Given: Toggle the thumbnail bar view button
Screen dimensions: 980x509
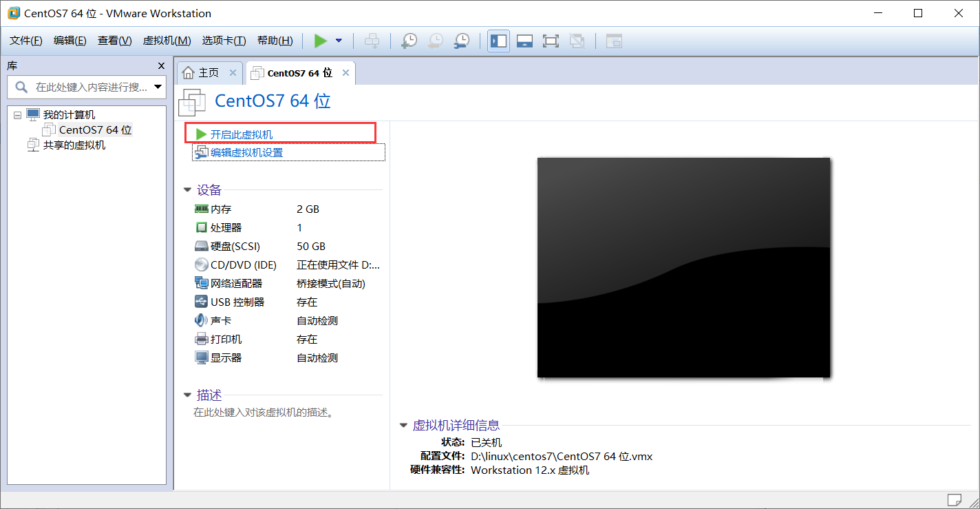Looking at the screenshot, I should (524, 41).
